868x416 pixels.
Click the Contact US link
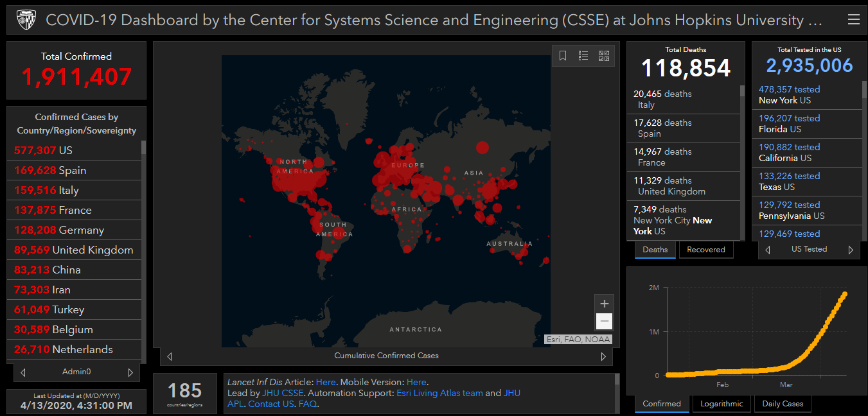coord(272,404)
